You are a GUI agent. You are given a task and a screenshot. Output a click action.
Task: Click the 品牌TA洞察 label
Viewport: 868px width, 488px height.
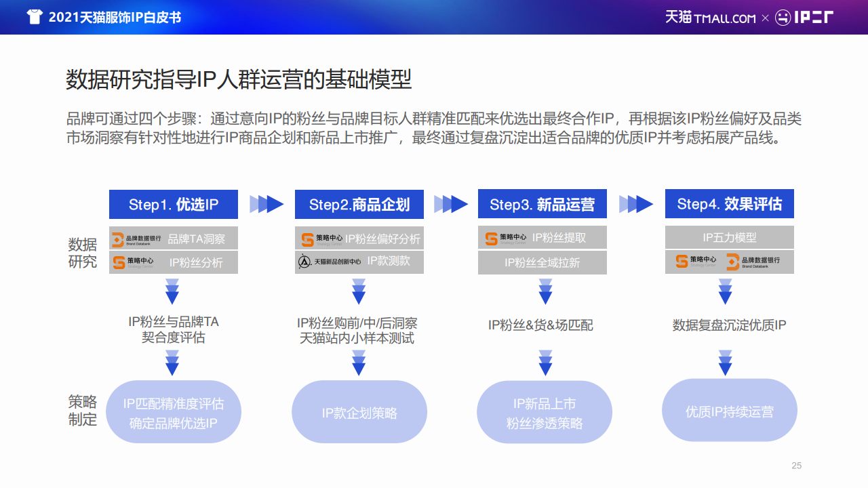pos(196,239)
